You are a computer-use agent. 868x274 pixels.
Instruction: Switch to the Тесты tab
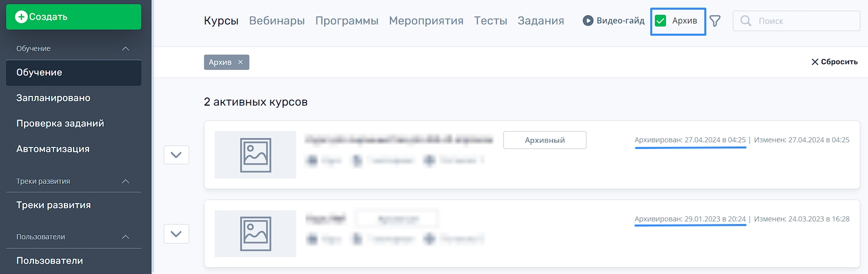tap(491, 21)
